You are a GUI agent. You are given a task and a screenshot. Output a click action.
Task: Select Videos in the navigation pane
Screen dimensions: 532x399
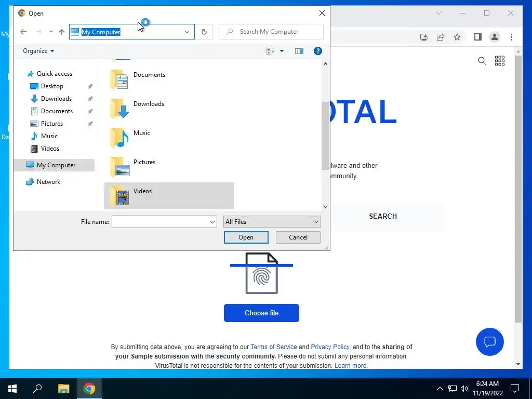pos(50,149)
